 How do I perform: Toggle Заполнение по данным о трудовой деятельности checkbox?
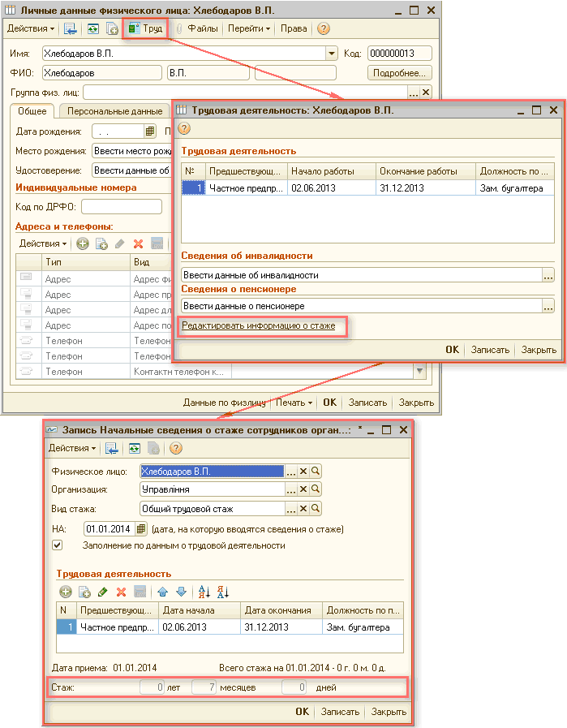pyautogui.click(x=58, y=546)
